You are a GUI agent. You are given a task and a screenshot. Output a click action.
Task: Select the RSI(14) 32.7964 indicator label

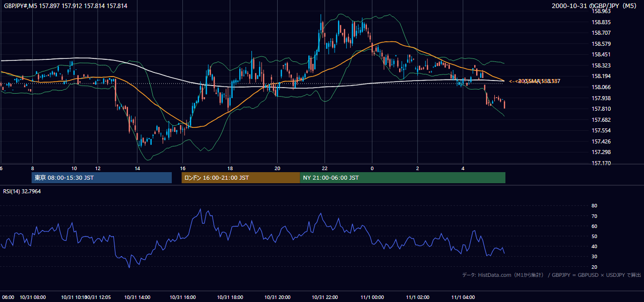(22, 191)
